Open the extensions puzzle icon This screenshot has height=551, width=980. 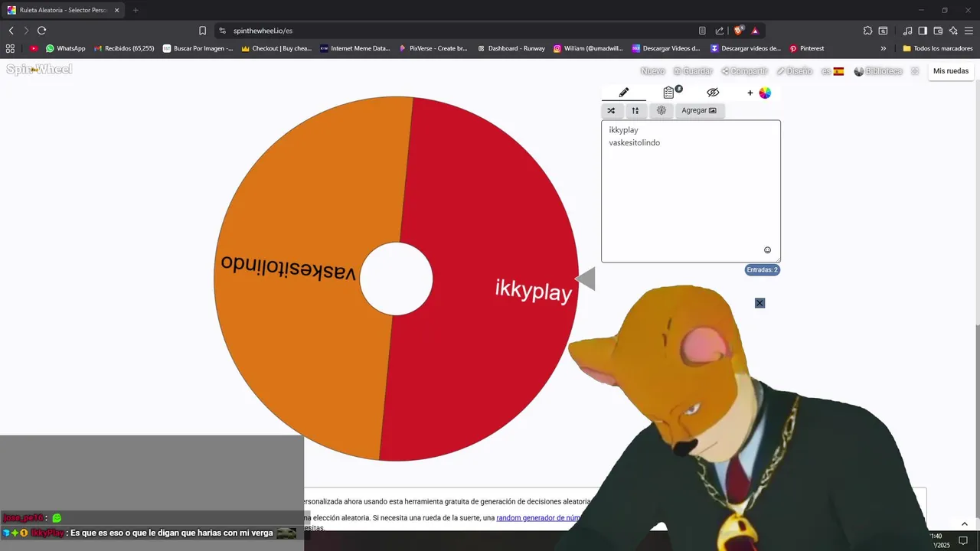(x=867, y=31)
